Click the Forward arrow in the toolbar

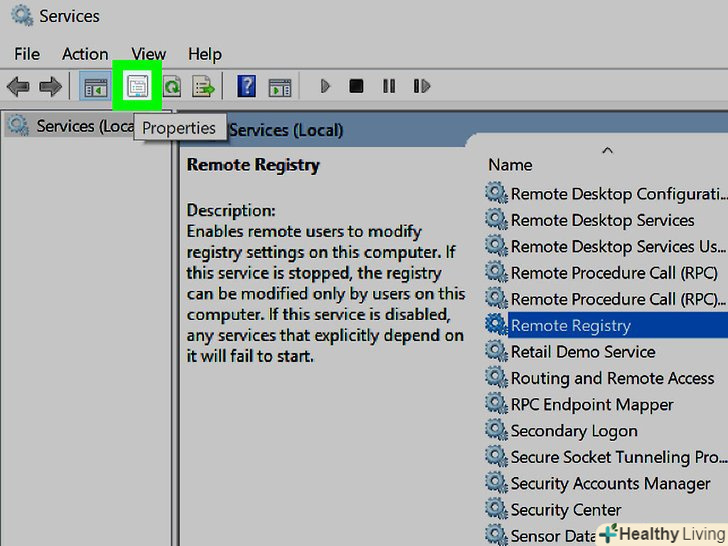pyautogui.click(x=49, y=87)
